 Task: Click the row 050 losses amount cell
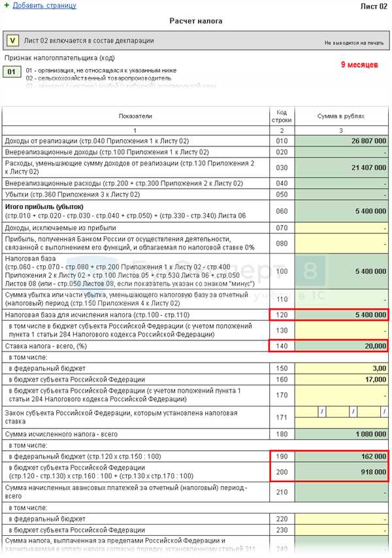click(342, 194)
